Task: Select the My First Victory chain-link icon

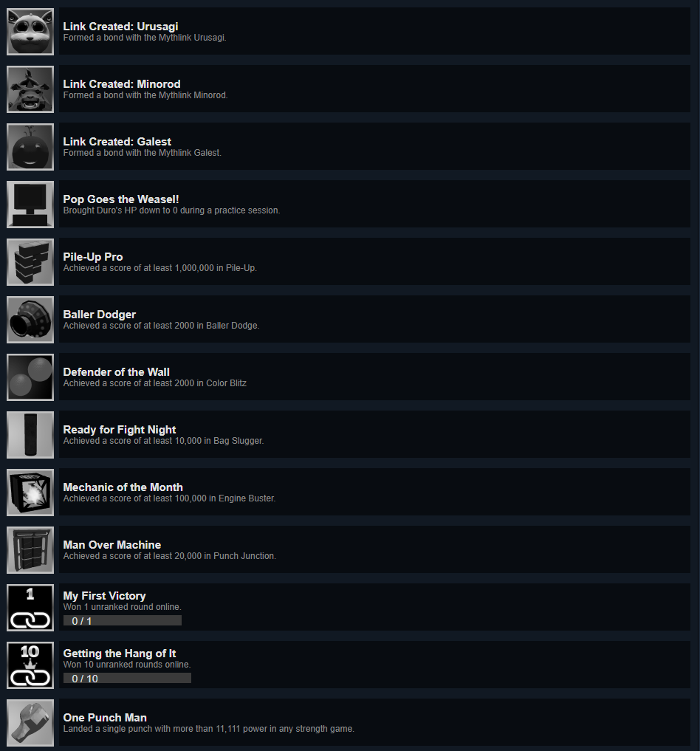Action: click(x=30, y=608)
